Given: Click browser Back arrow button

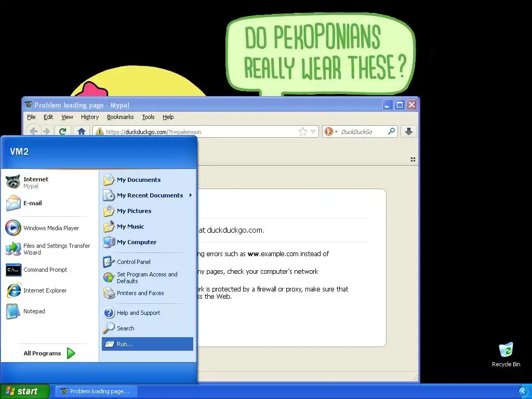Looking at the screenshot, I should click(x=34, y=131).
